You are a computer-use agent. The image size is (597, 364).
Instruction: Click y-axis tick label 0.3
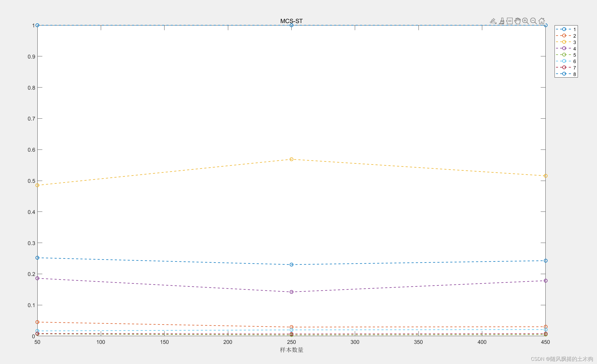pyautogui.click(x=31, y=243)
